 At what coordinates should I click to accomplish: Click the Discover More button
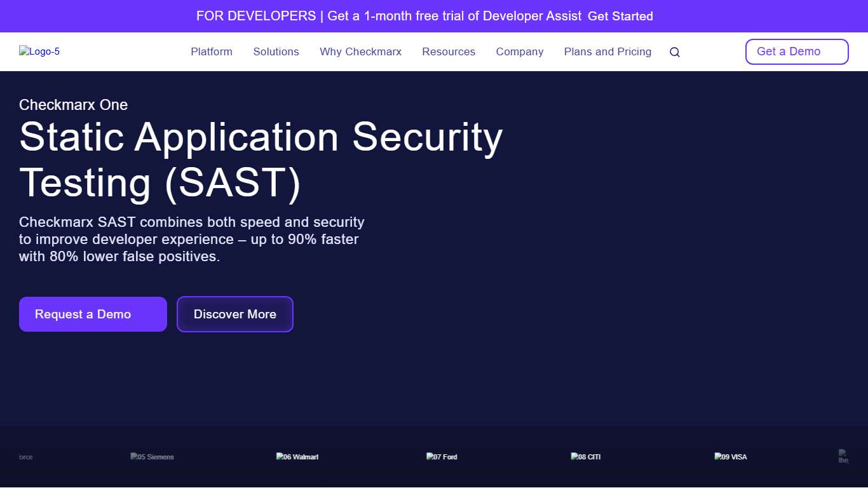(x=234, y=314)
